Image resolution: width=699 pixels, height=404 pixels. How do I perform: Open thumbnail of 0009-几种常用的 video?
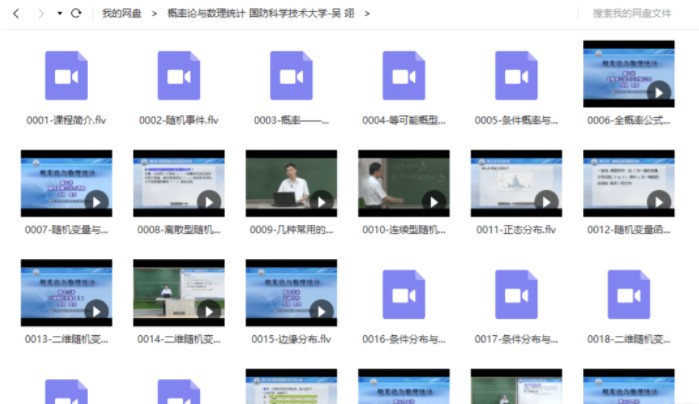coord(292,183)
